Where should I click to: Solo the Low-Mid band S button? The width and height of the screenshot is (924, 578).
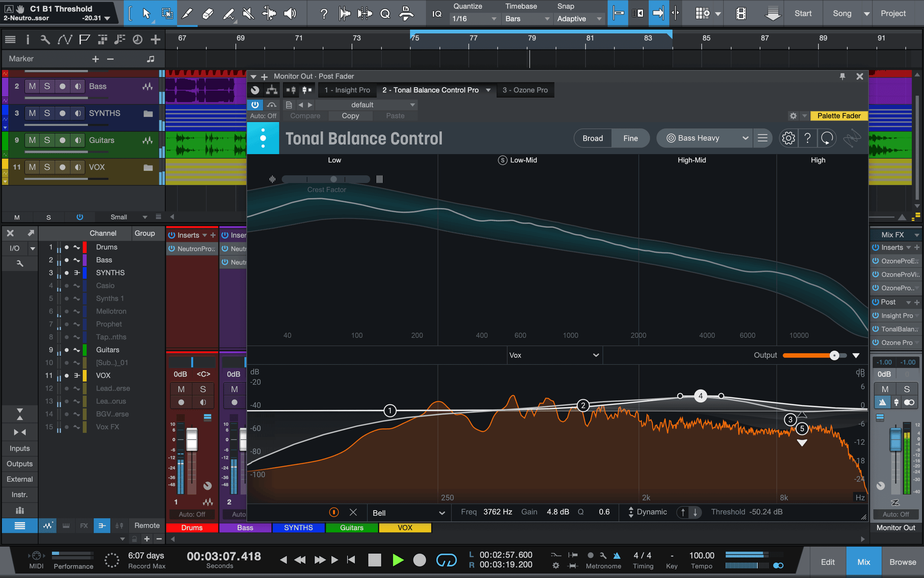point(502,160)
